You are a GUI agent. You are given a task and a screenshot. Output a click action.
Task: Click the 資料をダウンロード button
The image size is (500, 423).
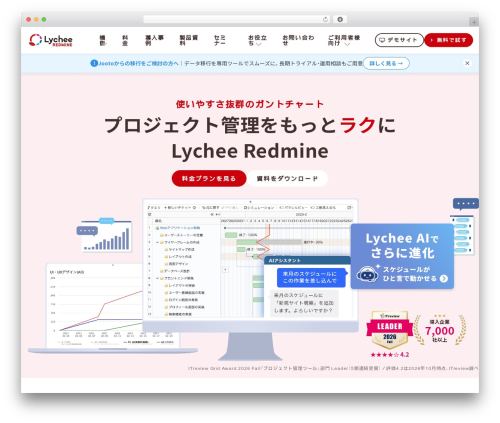point(287,178)
